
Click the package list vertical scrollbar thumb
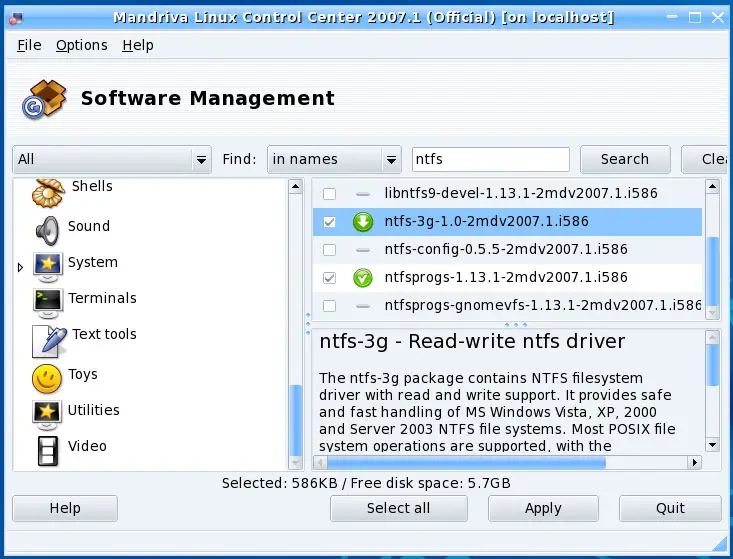tap(712, 271)
